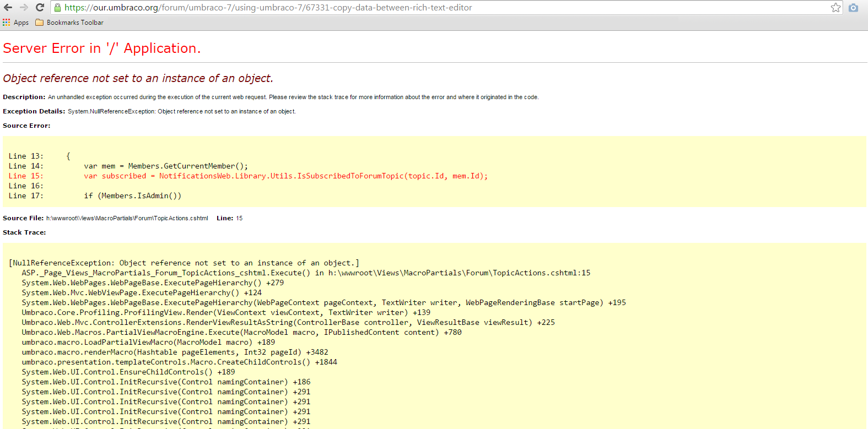Click RenderViewResultAsString +225 frame
The image size is (868, 429).
click(288, 323)
